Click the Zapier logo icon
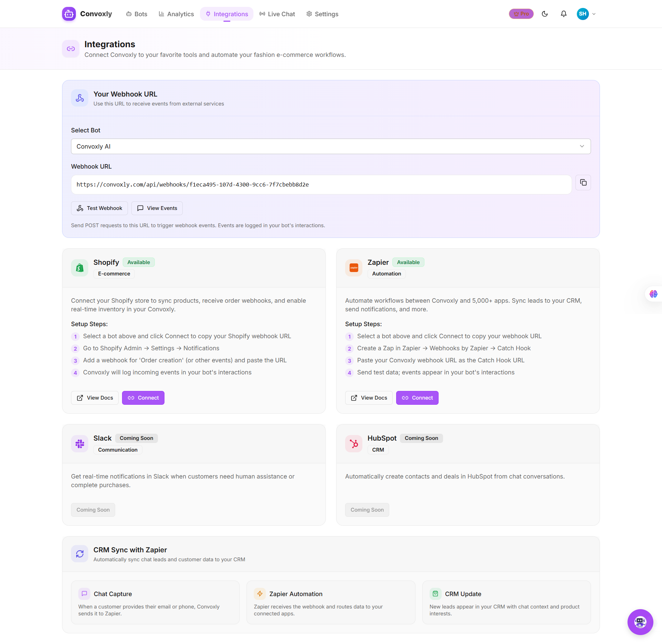Viewport: 662px width, 644px height. point(354,268)
